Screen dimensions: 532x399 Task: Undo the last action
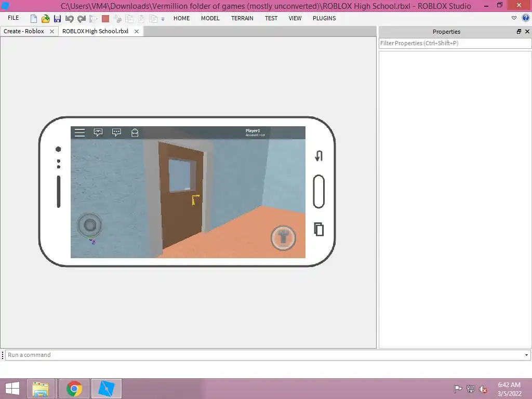[69, 19]
